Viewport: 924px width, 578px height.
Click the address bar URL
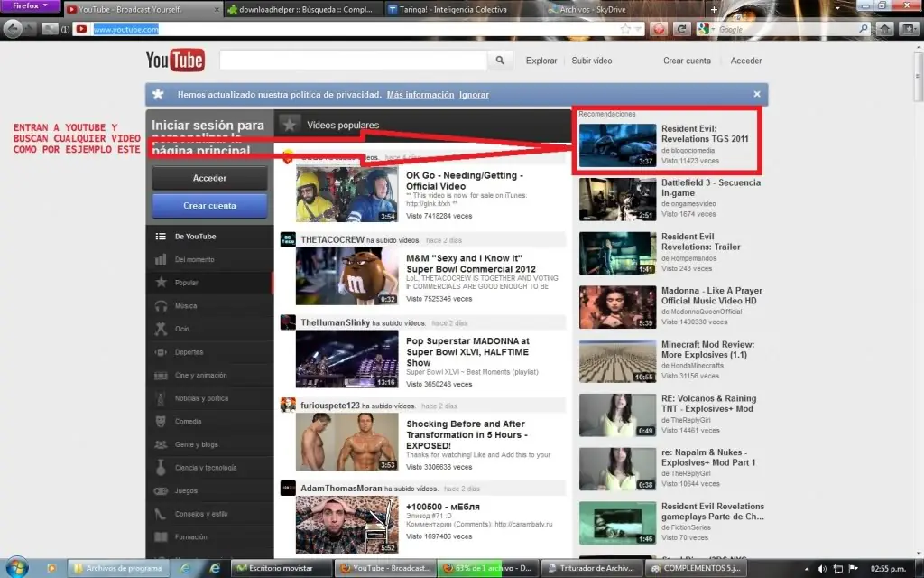tap(125, 29)
